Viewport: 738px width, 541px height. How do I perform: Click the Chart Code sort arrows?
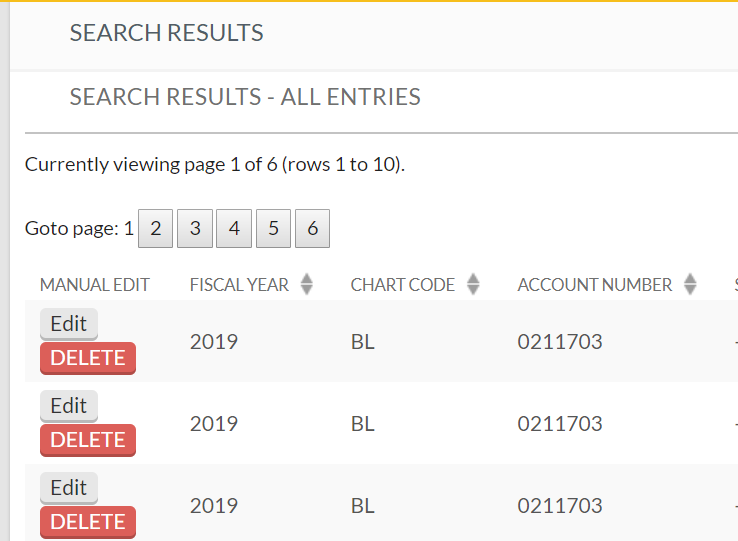473,285
